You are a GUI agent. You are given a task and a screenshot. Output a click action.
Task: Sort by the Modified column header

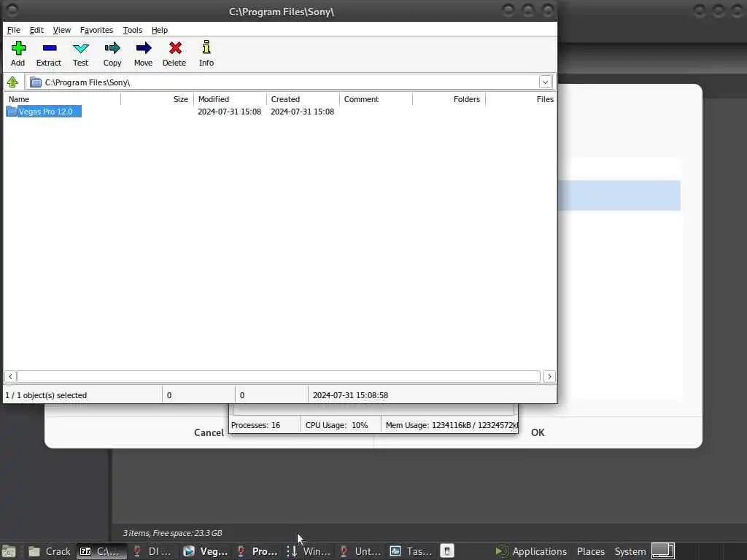tap(230, 99)
